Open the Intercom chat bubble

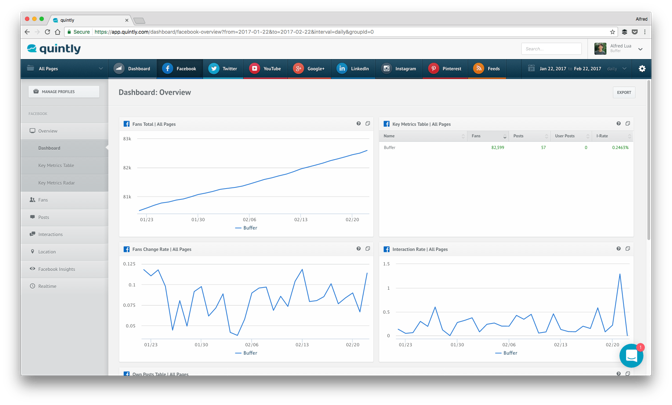[x=631, y=356]
